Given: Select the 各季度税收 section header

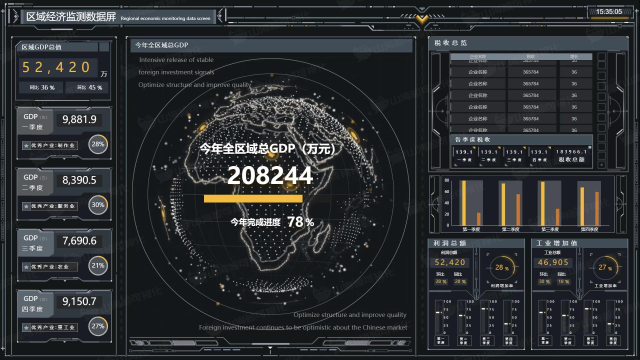Looking at the screenshot, I should [x=521, y=140].
